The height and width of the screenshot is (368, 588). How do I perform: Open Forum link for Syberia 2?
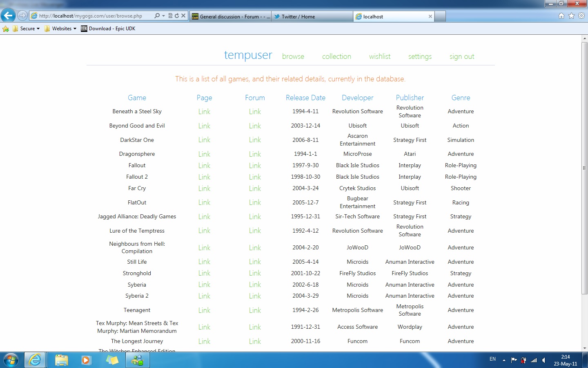[x=255, y=296]
